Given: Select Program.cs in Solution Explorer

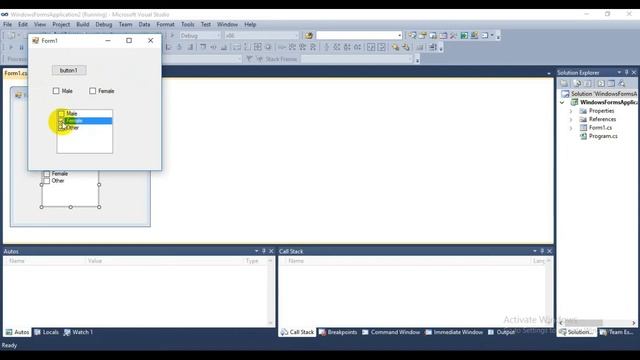Looking at the screenshot, I should [603, 136].
